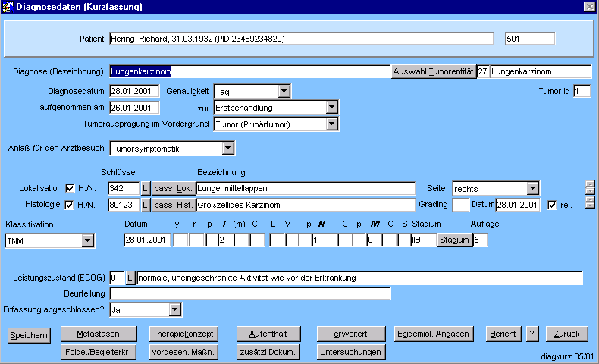Screen dimensions: 599x364
Task: Click the empty Beurteilung text field
Action: coord(249,293)
